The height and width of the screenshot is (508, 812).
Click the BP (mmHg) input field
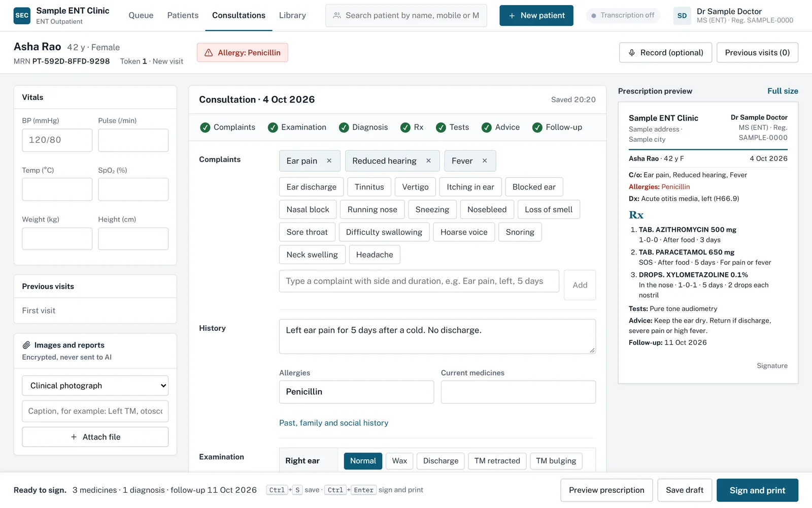[57, 140]
